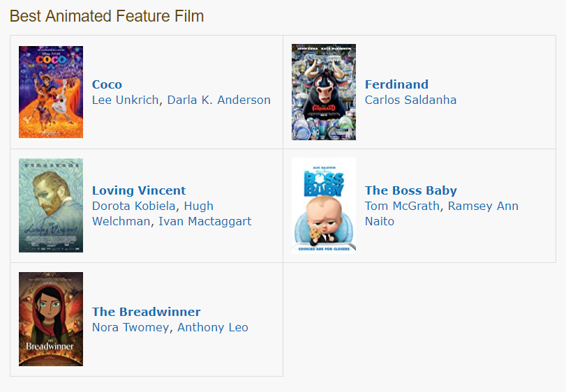566x392 pixels.
Task: Open the Ivan Mactaggart link
Action: coord(204,221)
